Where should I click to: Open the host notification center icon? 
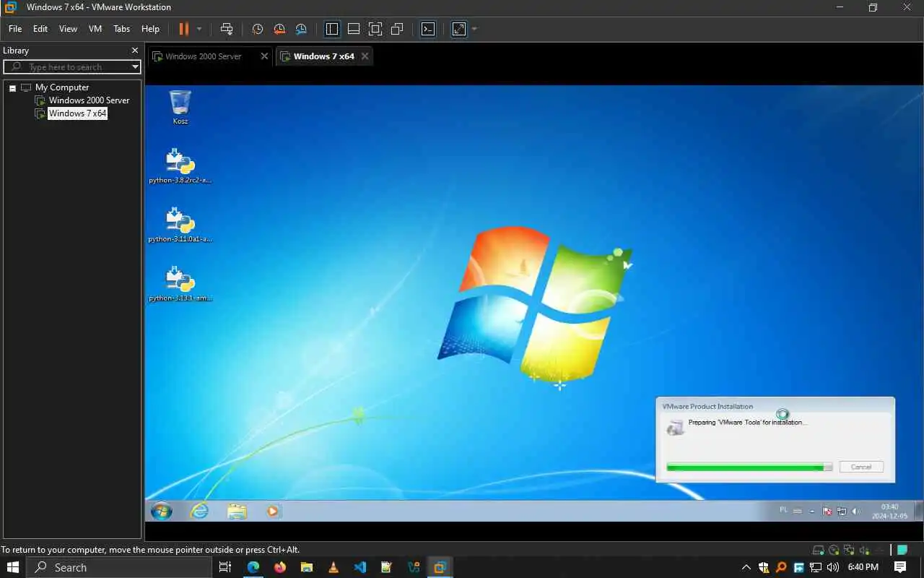[900, 567]
